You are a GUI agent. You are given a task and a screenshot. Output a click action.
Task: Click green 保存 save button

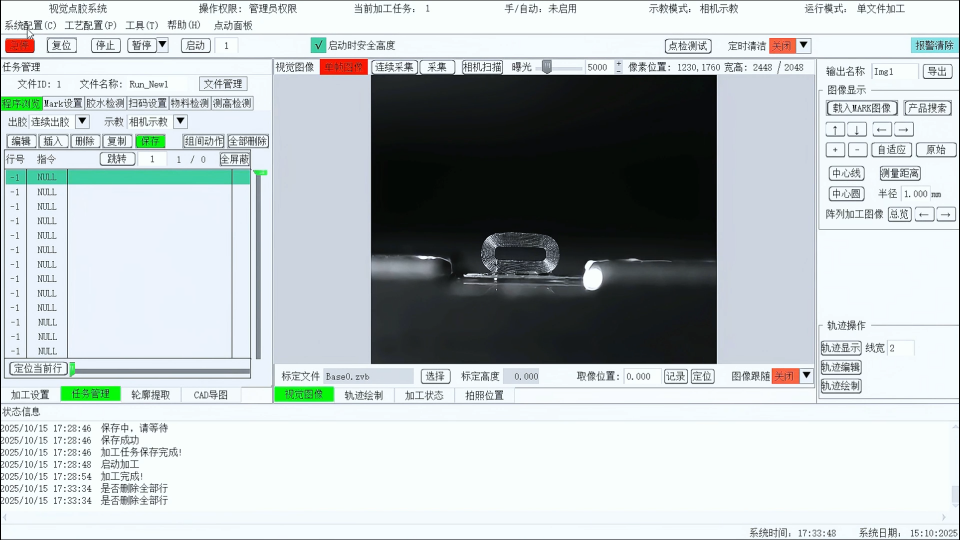point(150,141)
